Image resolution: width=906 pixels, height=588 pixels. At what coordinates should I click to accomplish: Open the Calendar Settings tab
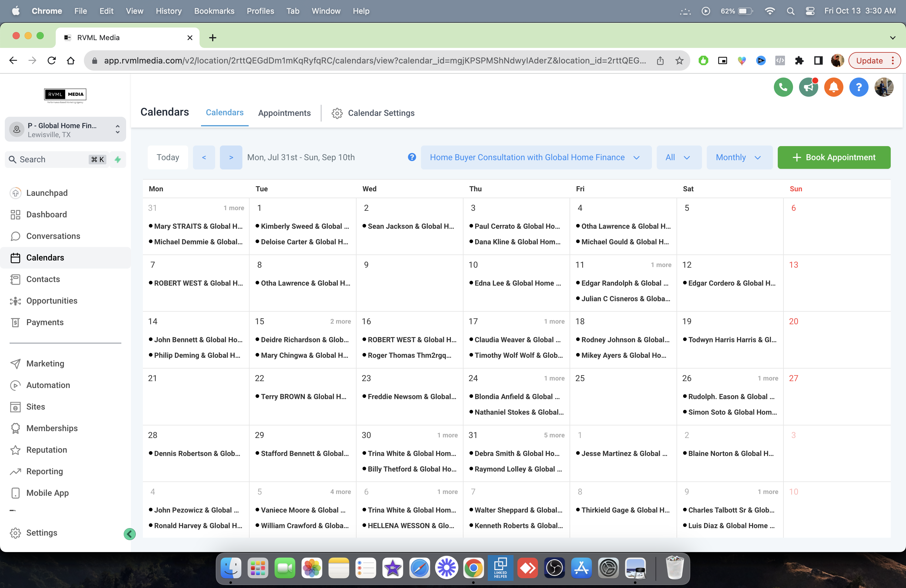click(x=373, y=113)
